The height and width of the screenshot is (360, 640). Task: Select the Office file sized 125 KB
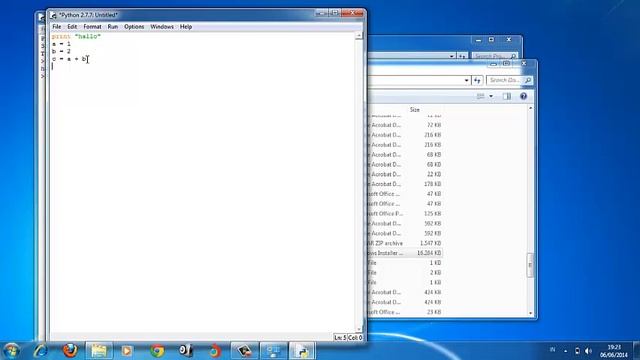(405, 213)
